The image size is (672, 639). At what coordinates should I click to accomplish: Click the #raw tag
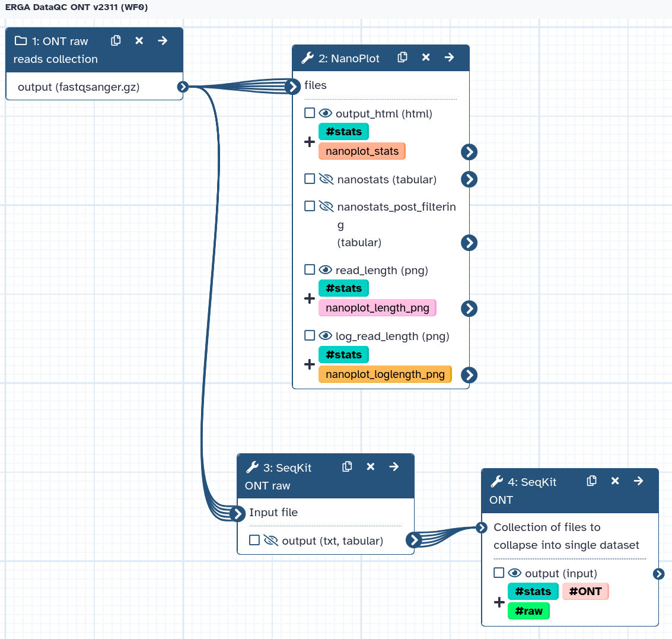[x=529, y=611]
